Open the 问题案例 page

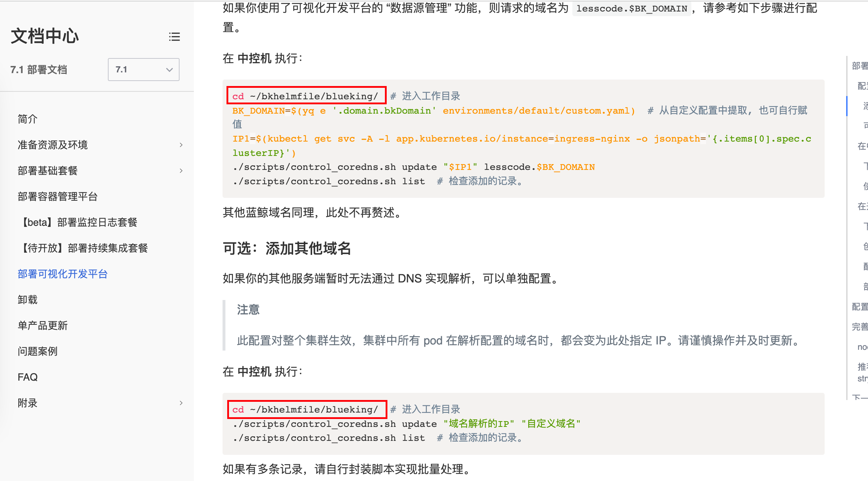pyautogui.click(x=38, y=351)
